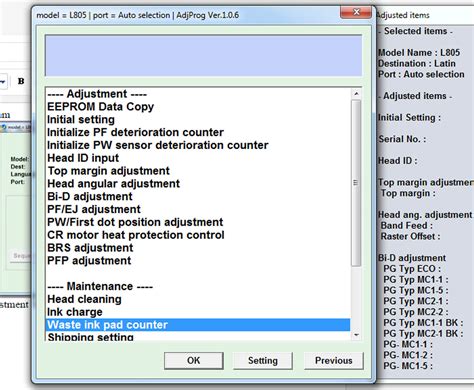Close the AdjProg dialog window
Viewport: 474px width, 390px height.
click(356, 12)
